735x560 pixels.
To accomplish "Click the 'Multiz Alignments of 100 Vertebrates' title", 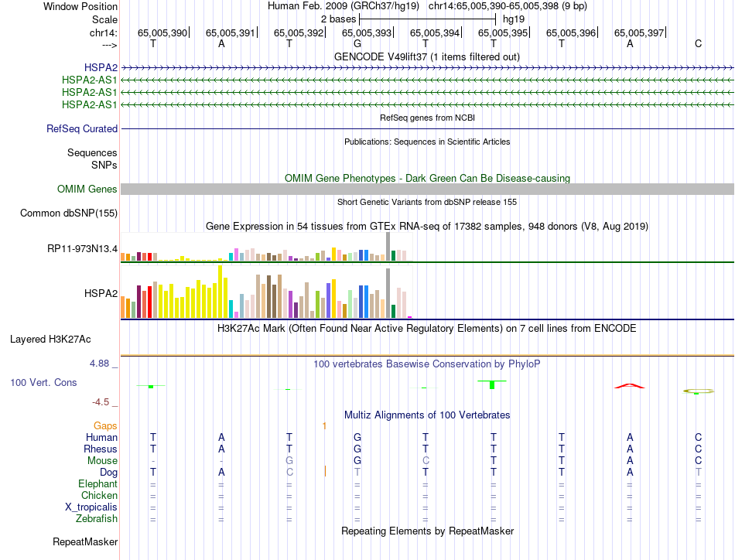I will click(427, 415).
